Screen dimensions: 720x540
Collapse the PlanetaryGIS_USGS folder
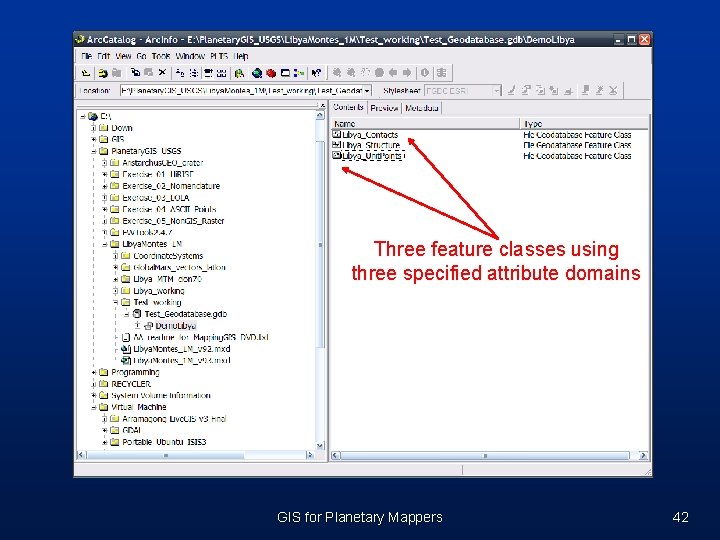pyautogui.click(x=94, y=151)
